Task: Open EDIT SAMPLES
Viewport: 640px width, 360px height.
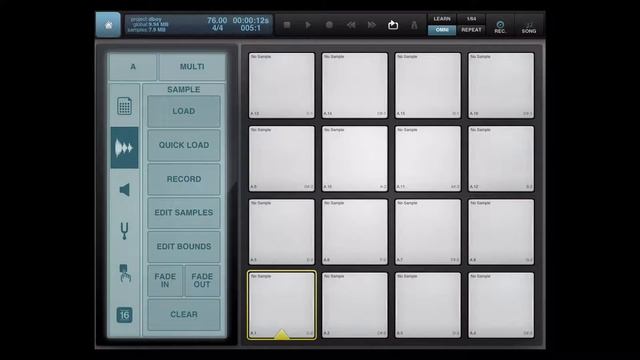Action: (184, 213)
